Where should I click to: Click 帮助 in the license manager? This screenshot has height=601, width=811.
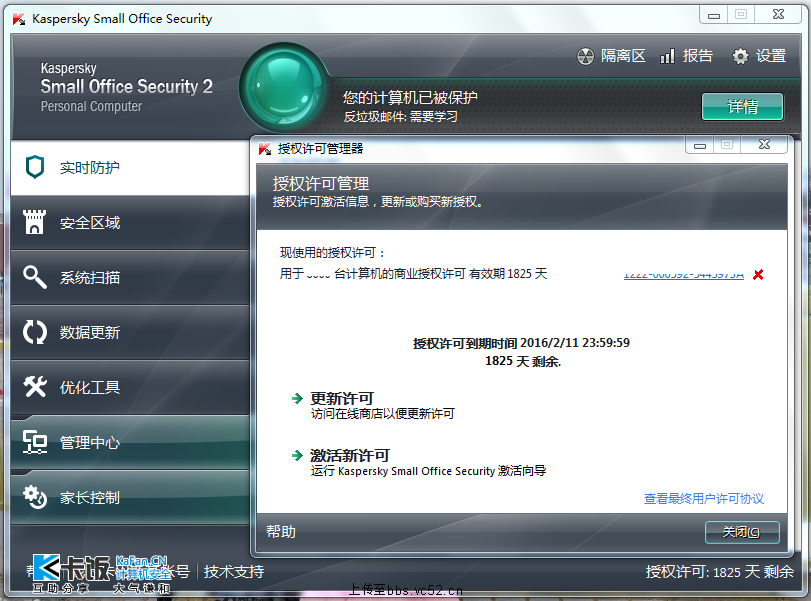(x=281, y=532)
